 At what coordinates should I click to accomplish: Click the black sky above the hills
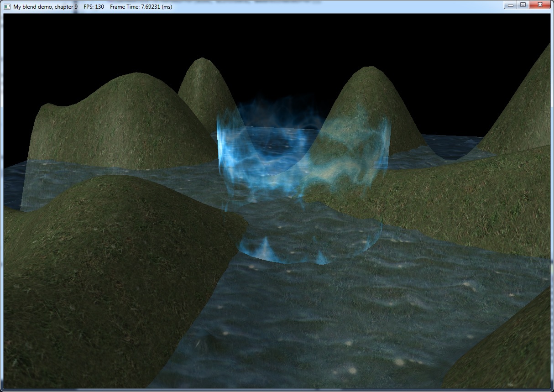(274, 46)
